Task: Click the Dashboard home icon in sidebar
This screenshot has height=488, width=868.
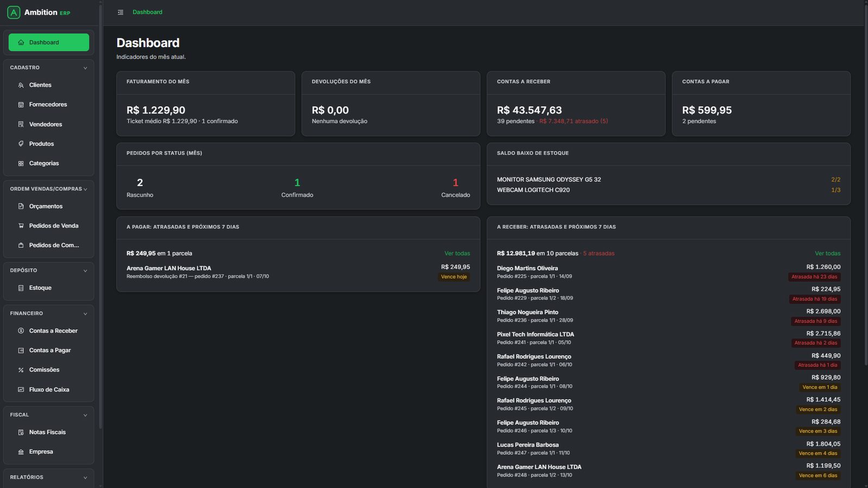Action: point(21,42)
